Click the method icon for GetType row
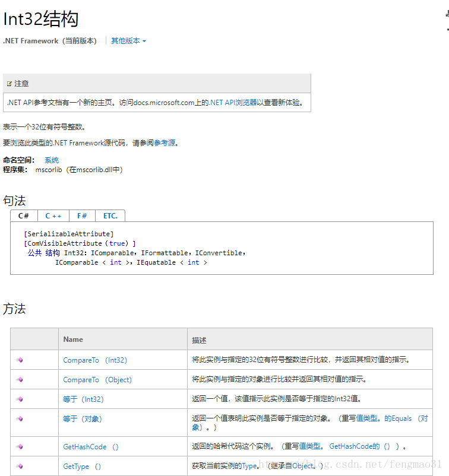This screenshot has width=449, height=476. click(x=20, y=466)
